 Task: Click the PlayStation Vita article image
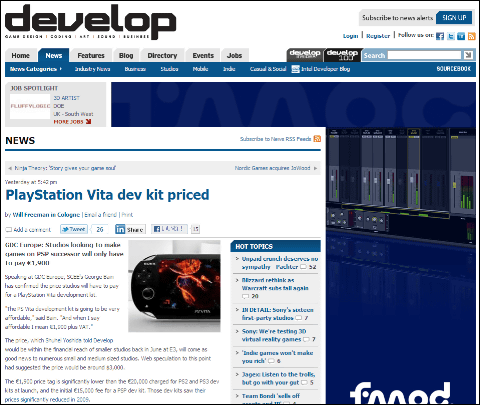pos(174,286)
